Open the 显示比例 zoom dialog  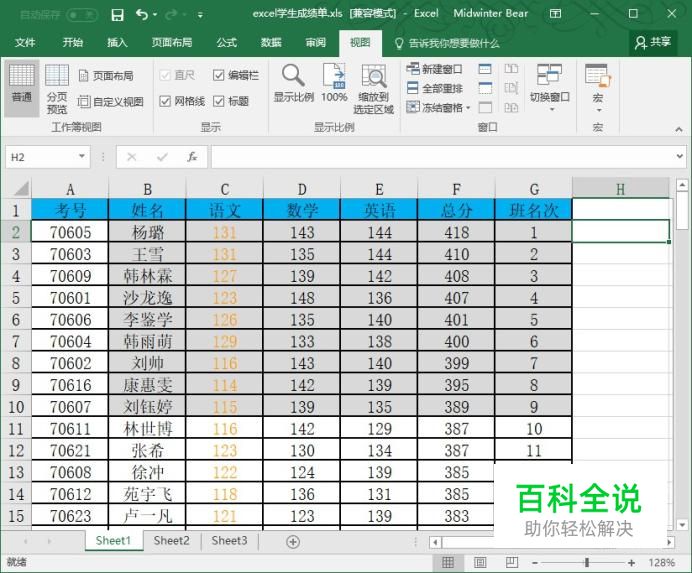coord(293,83)
